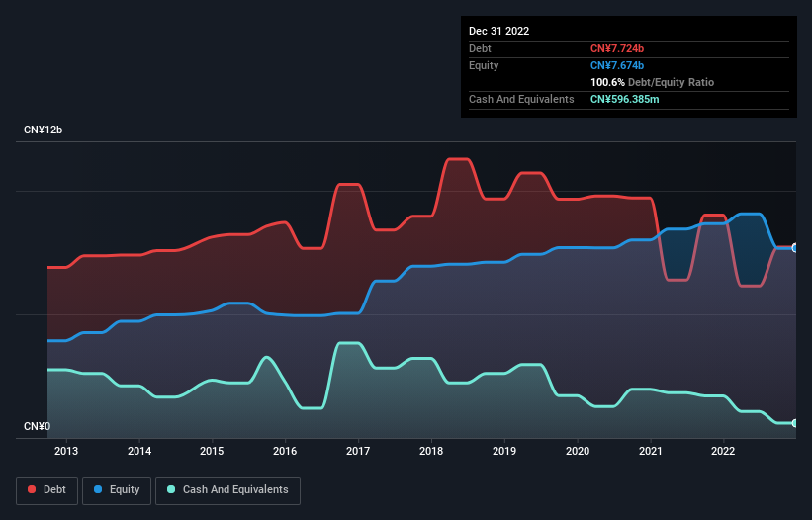Screen dimensions: 812x520
Task: Click the Debt label in tooltip
Action: 480,48
